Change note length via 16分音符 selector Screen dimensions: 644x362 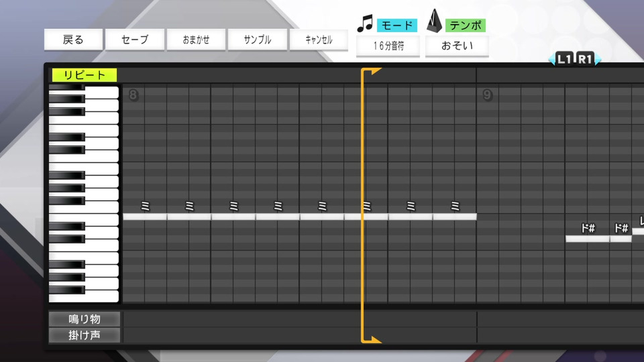tap(388, 46)
